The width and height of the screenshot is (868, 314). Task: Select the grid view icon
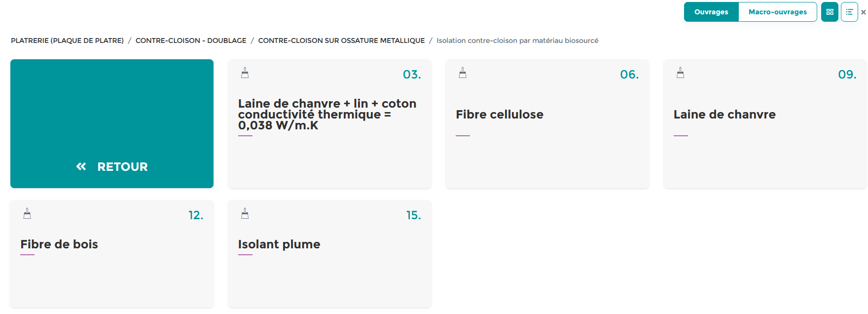click(x=829, y=11)
